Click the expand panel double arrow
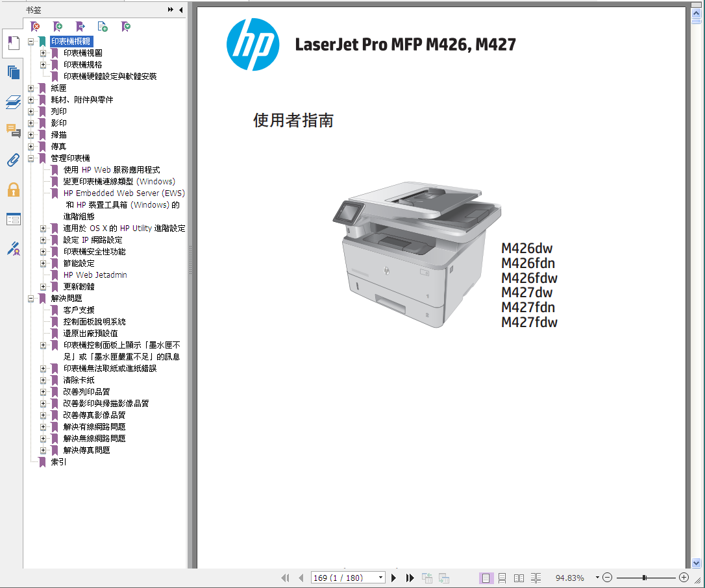The image size is (705, 588). [x=170, y=10]
